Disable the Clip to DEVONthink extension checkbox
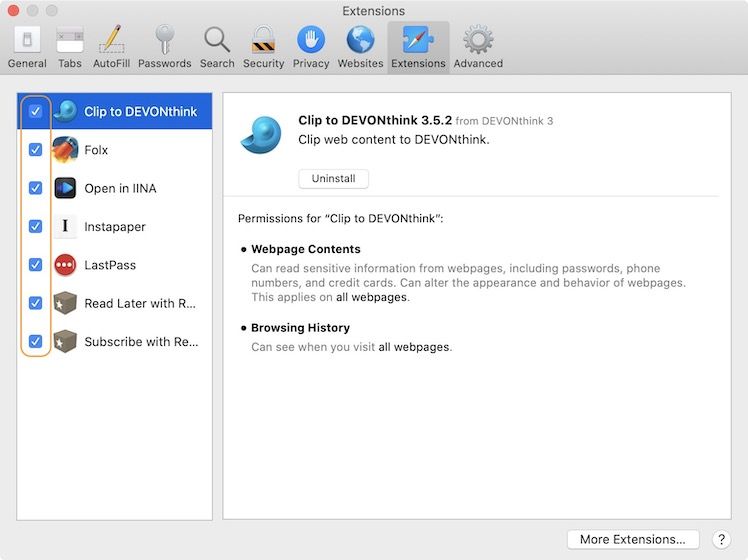 coord(35,111)
